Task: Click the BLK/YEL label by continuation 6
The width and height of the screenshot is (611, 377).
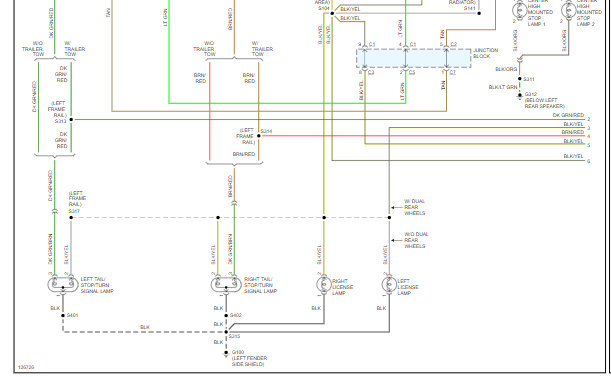Action: (573, 156)
